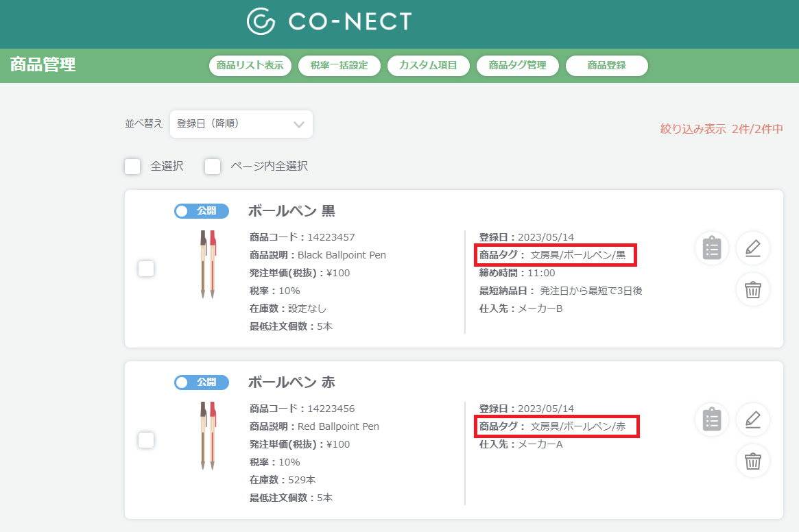Check the ページ内全選択 checkbox
799x532 pixels.
pos(213,166)
